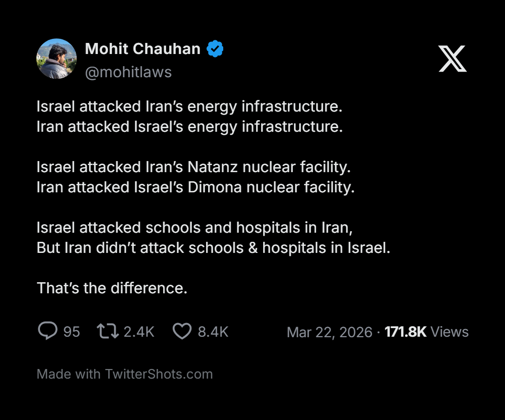Like the tweet with the heart icon
The width and height of the screenshot is (505, 420).
pyautogui.click(x=182, y=331)
